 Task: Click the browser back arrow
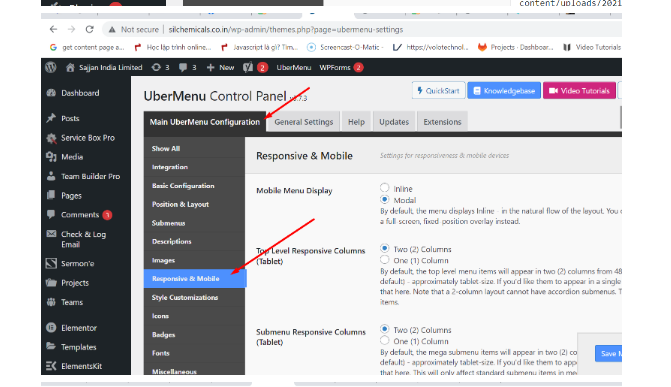pos(53,29)
